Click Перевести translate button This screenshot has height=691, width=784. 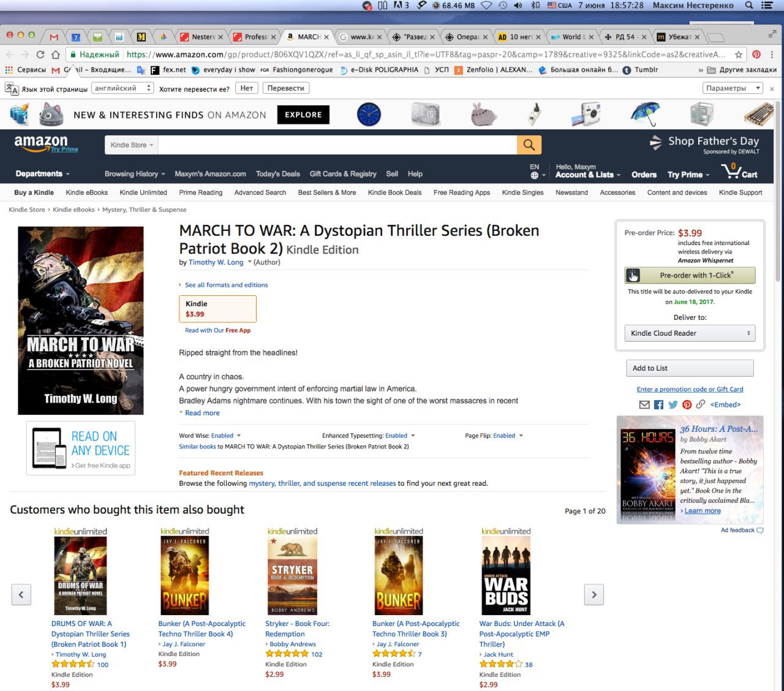[x=286, y=88]
